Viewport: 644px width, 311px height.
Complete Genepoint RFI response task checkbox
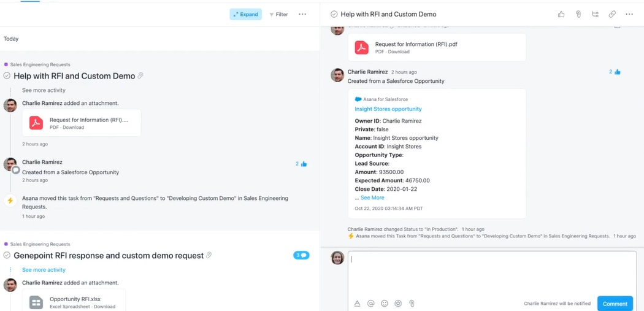[x=7, y=255]
